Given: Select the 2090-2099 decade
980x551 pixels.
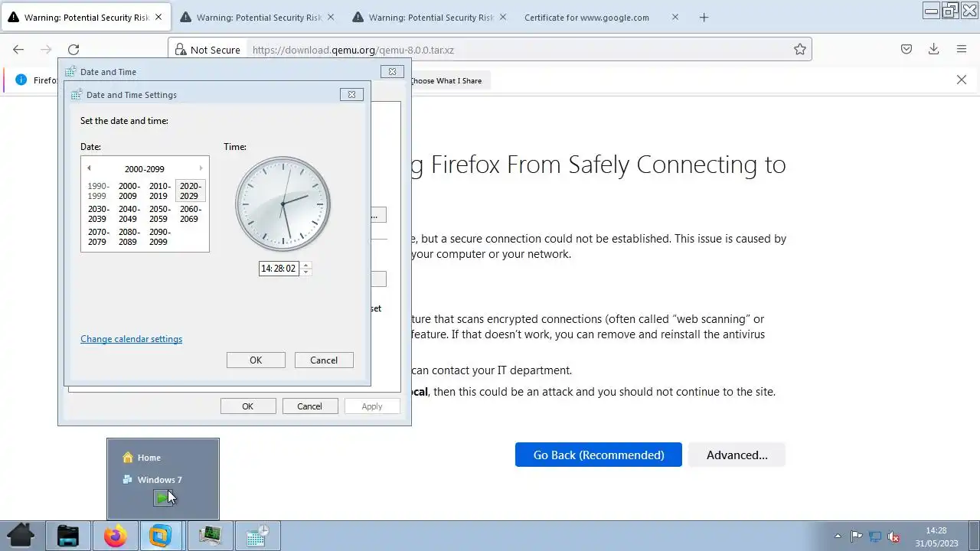Looking at the screenshot, I should pos(159,236).
